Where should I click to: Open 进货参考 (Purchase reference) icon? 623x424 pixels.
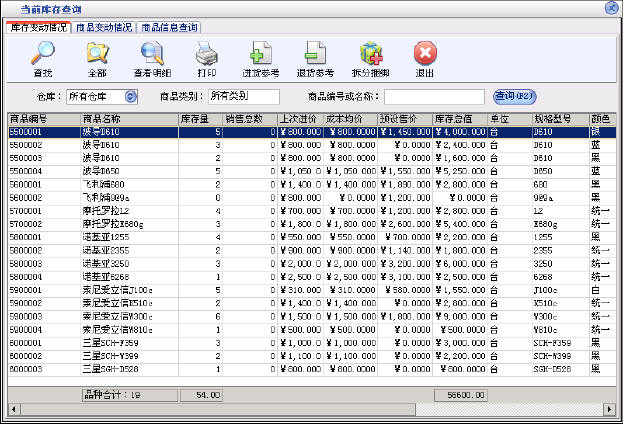click(x=261, y=55)
